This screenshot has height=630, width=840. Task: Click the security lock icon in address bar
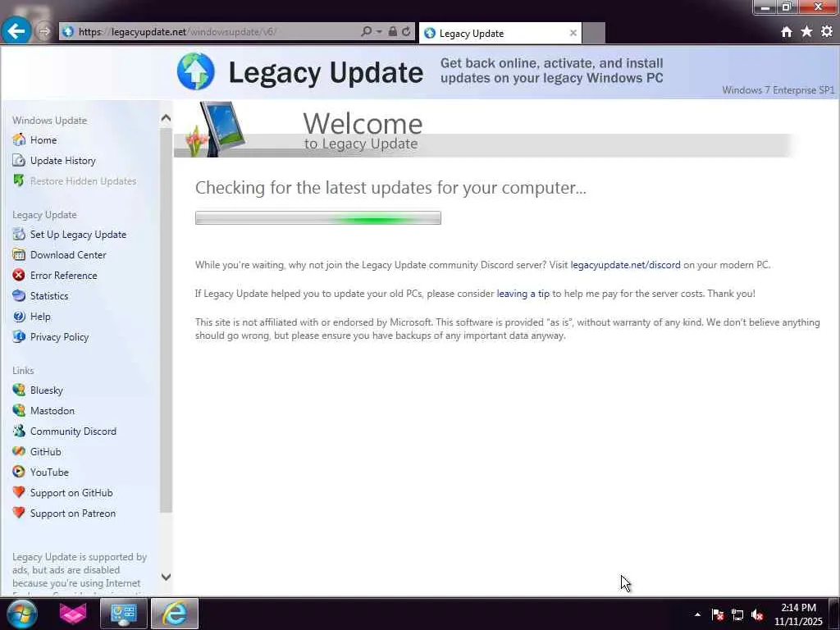pos(393,32)
